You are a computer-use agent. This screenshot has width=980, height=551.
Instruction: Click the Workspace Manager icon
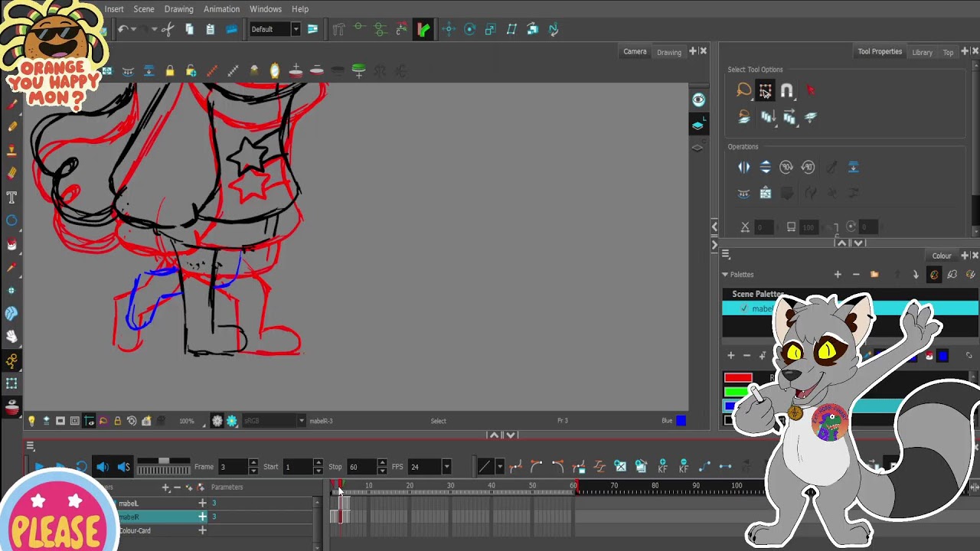point(312,29)
